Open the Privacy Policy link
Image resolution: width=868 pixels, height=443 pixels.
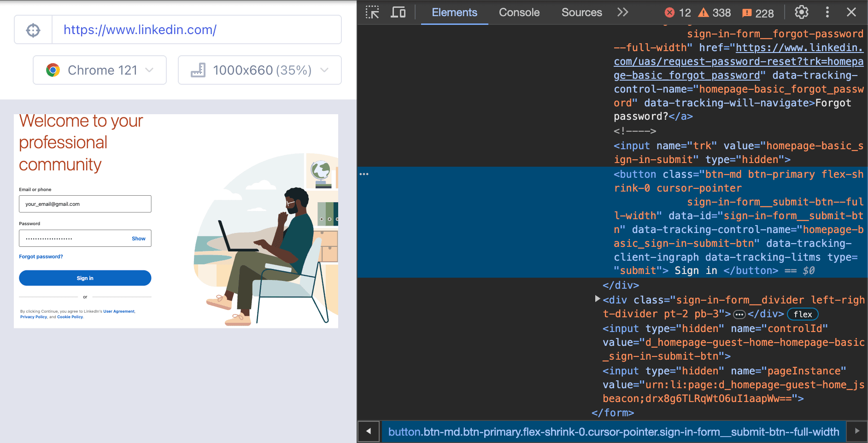(x=34, y=317)
